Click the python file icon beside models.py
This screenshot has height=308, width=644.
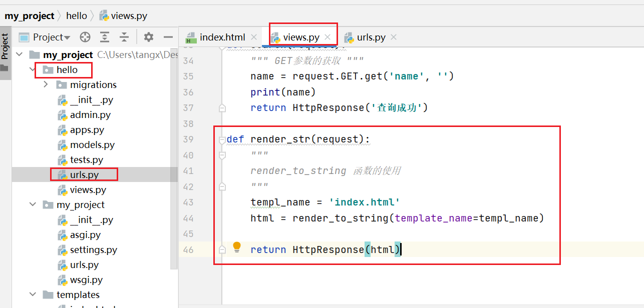pos(63,145)
